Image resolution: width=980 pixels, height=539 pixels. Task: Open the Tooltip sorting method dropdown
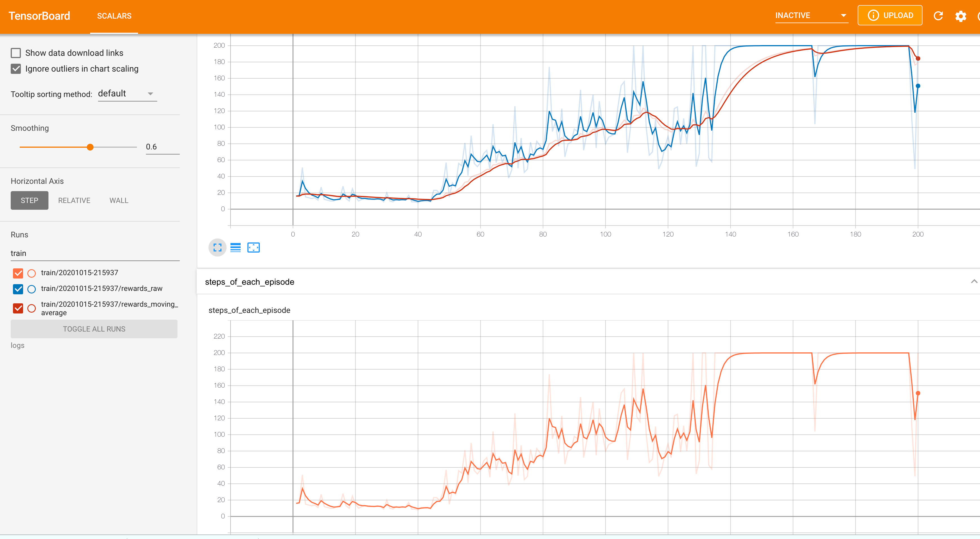127,94
